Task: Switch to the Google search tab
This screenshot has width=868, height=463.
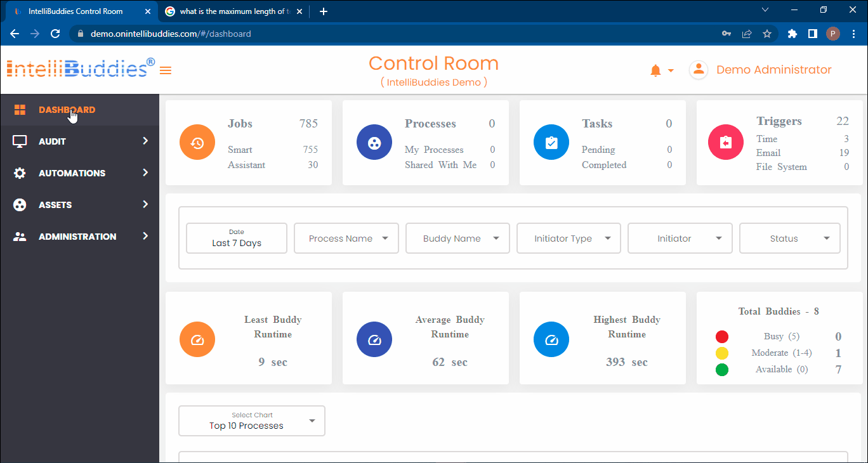Action: coord(233,11)
